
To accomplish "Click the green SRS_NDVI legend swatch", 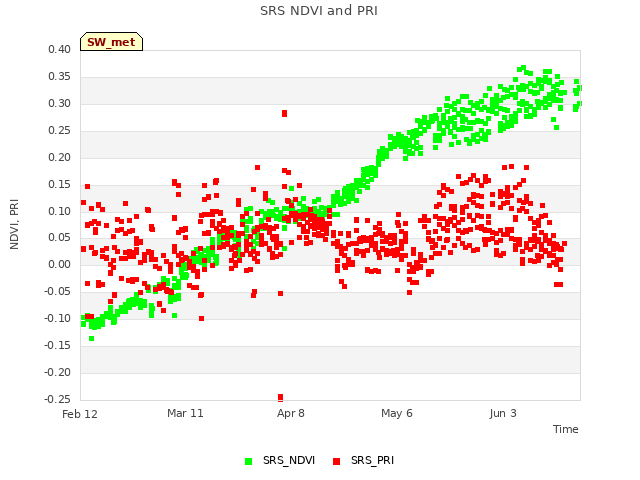I will point(248,461).
